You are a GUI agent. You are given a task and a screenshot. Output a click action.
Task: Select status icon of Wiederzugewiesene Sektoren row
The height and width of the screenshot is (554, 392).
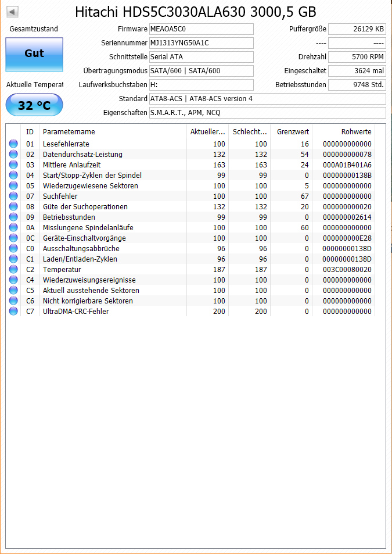[13, 186]
